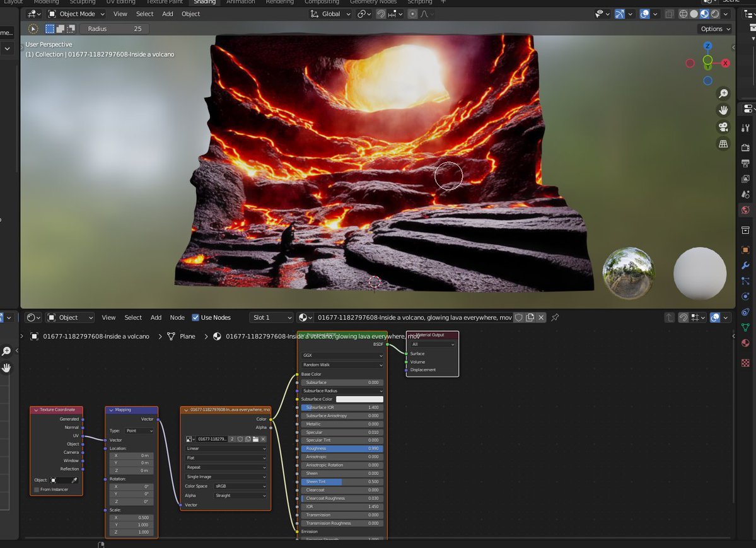
Task: Open the Render properties tab
Action: tap(745, 147)
